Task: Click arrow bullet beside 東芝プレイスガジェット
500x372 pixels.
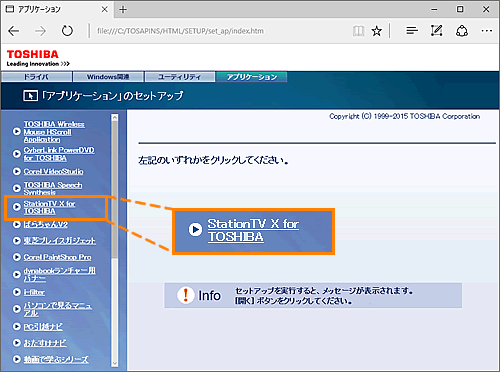Action: [16, 240]
